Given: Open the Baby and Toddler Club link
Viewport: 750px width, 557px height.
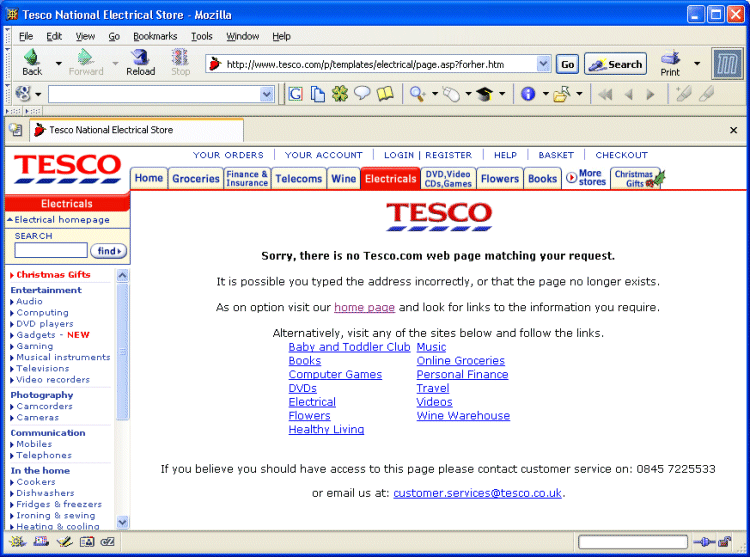Looking at the screenshot, I should [349, 347].
